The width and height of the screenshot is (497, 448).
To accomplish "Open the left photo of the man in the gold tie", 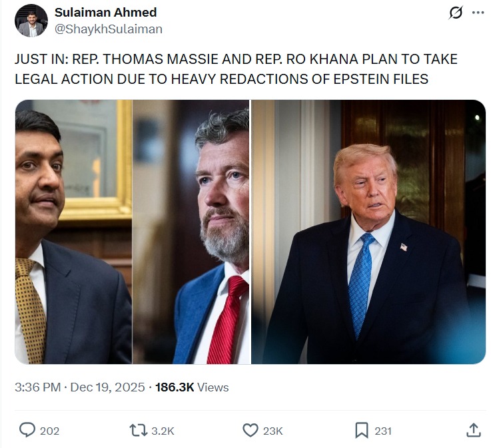I will (73, 232).
